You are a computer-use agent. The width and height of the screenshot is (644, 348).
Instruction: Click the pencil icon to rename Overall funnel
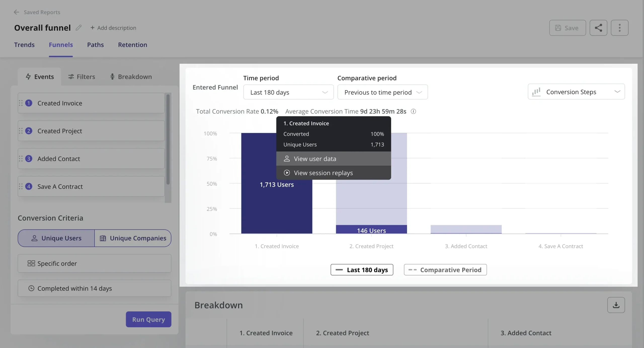[78, 28]
